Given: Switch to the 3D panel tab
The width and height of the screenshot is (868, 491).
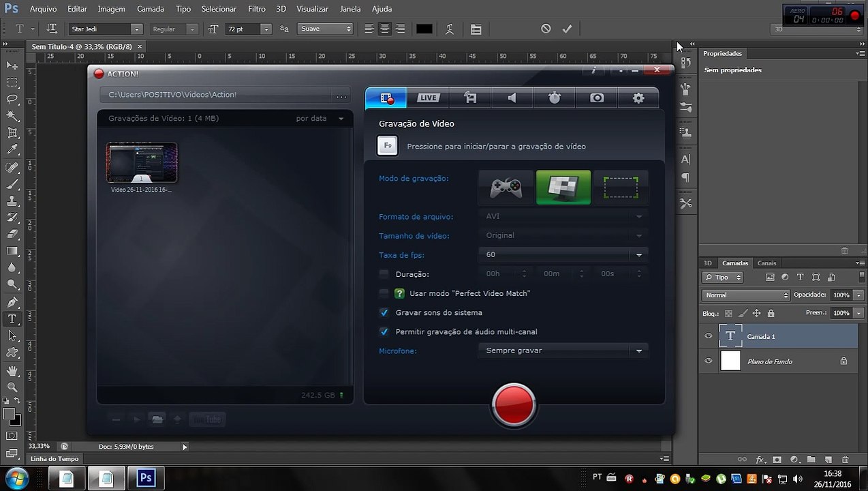Looking at the screenshot, I should tap(707, 263).
